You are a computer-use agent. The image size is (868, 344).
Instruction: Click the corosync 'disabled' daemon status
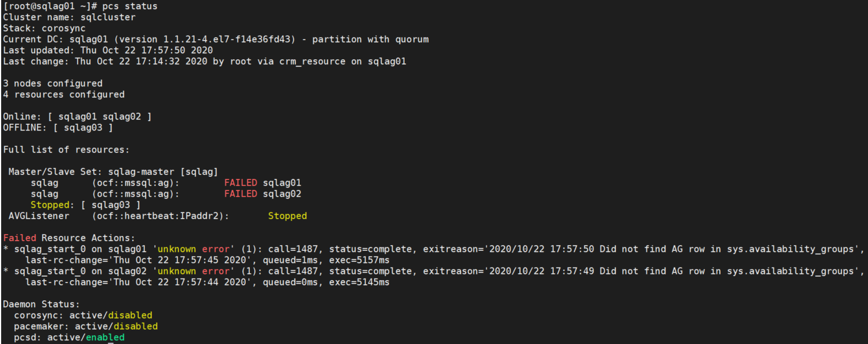(x=130, y=315)
